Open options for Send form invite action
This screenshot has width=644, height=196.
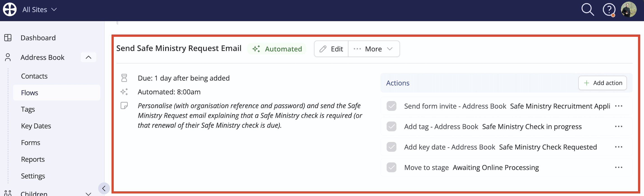[618, 106]
